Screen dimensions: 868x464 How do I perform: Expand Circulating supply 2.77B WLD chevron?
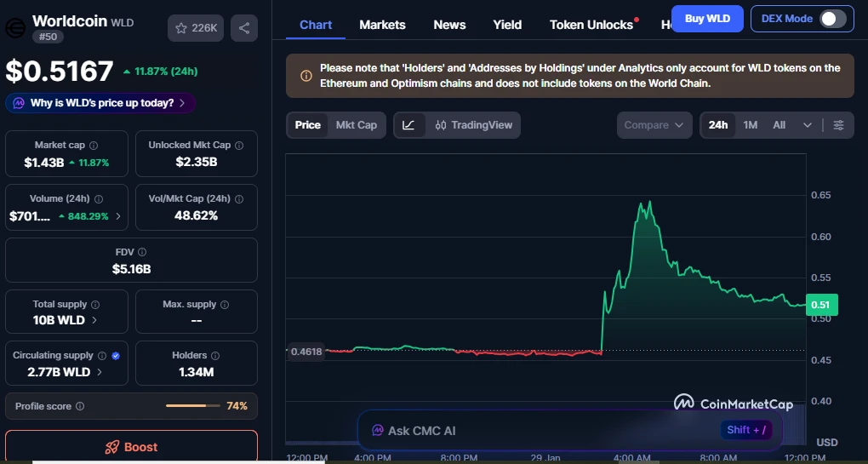coord(99,372)
